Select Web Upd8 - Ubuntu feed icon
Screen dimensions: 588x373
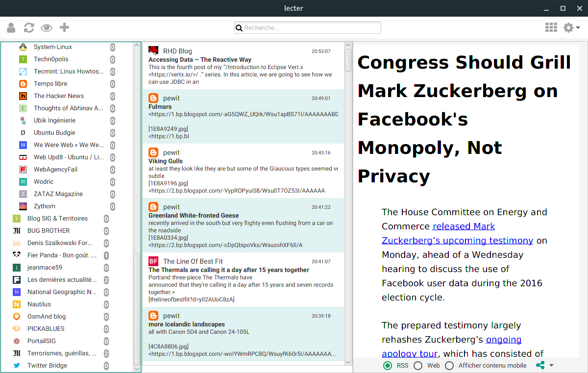(23, 157)
